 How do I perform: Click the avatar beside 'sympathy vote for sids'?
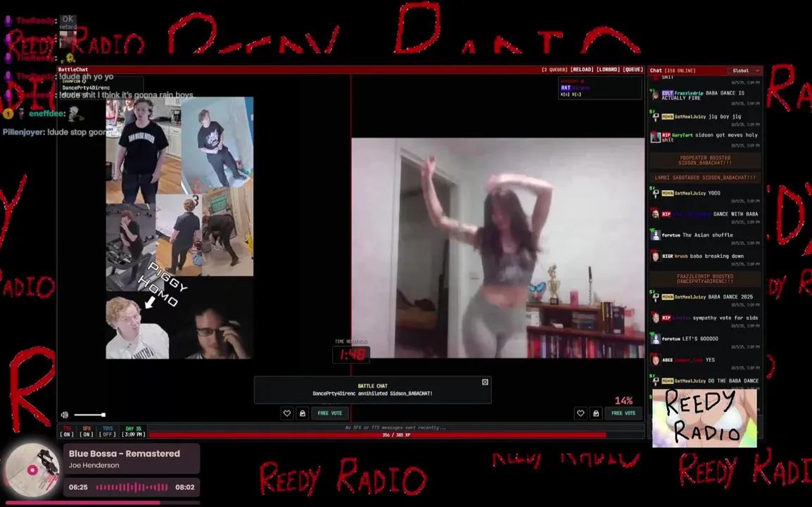tap(656, 318)
